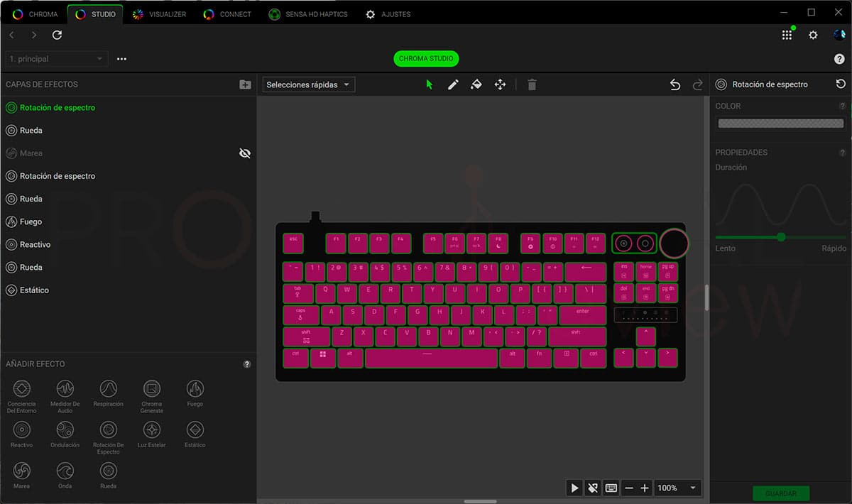Zoom in with the plus button
852x504 pixels.
coord(645,488)
